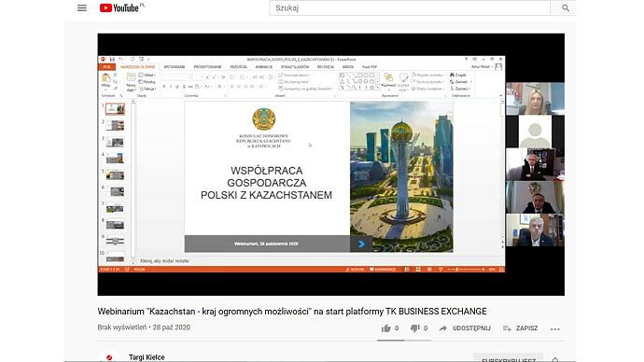
Task: Select slide 2 thumbnail in the panel
Action: click(x=115, y=126)
